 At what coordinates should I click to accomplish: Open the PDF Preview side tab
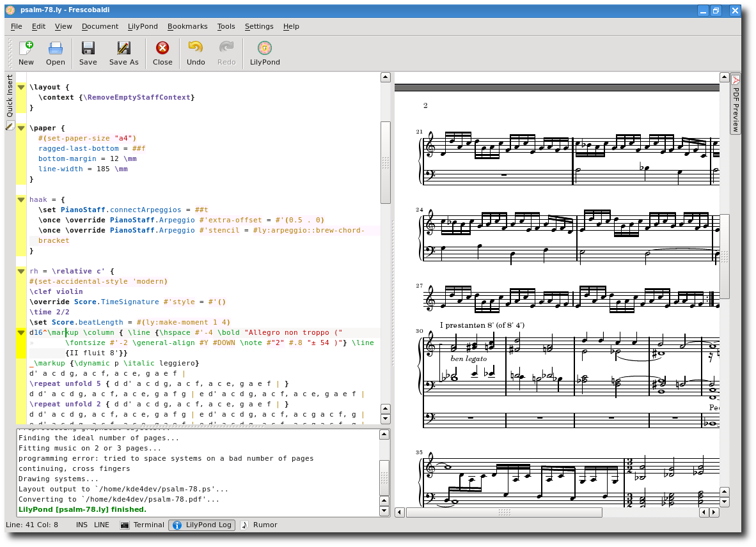click(x=736, y=104)
